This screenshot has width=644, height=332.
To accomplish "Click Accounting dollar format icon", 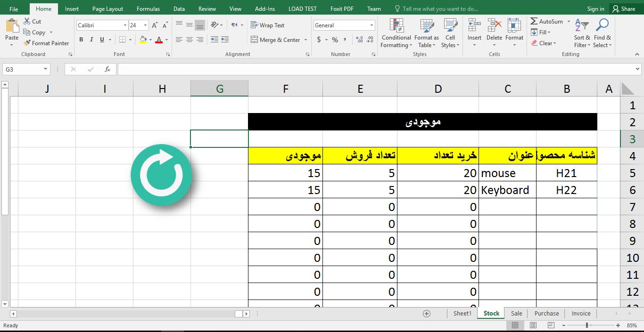I will [319, 40].
